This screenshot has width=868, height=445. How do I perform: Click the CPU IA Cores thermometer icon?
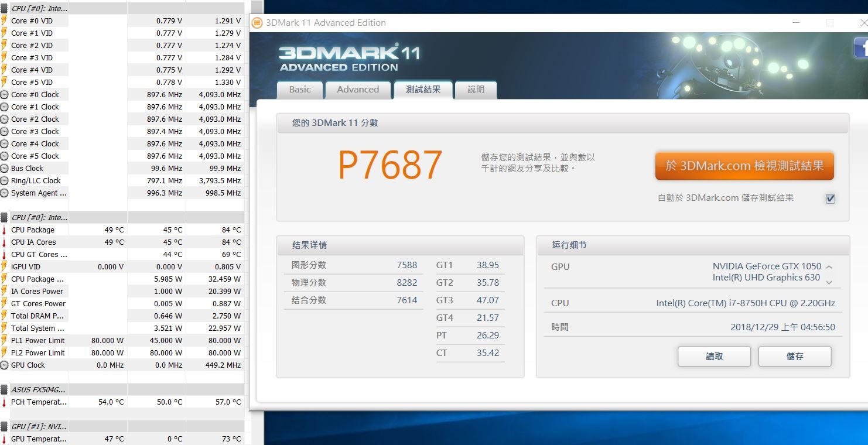coord(5,242)
